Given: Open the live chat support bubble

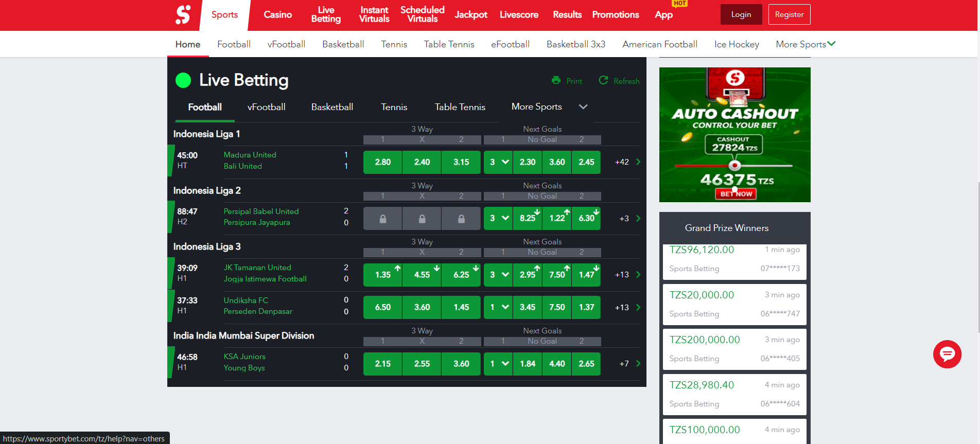Looking at the screenshot, I should [x=947, y=354].
